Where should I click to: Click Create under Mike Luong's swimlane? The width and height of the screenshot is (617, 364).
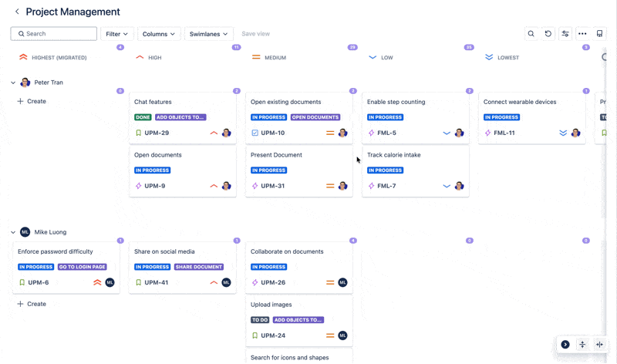[32, 305]
